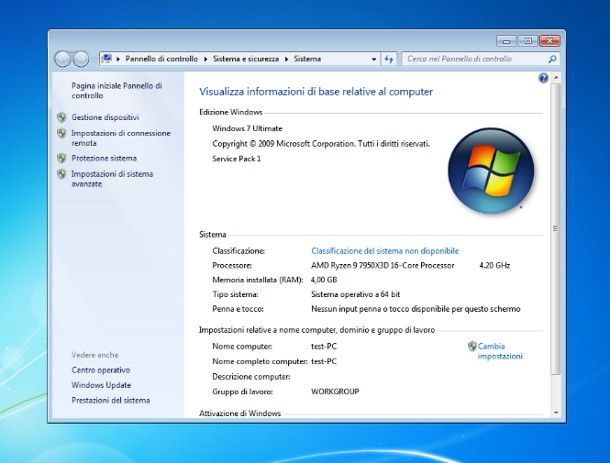The width and height of the screenshot is (610, 463).
Task: Click shield icon beside Protezione sistema
Action: pyautogui.click(x=61, y=158)
